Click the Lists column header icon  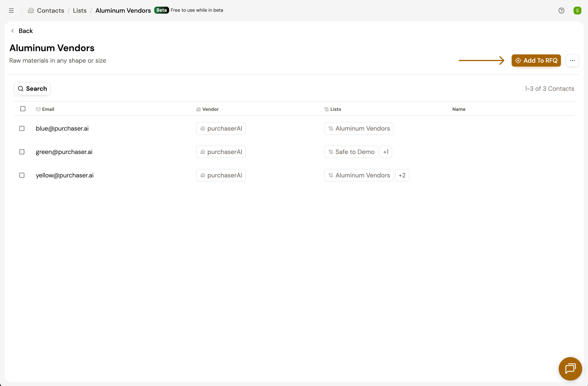point(326,109)
